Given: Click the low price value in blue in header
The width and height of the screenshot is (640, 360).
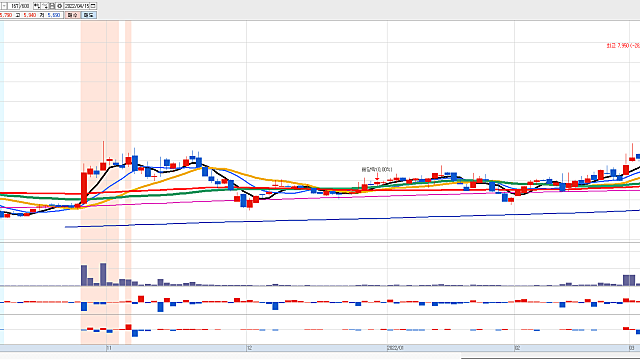Looking at the screenshot, I should pyautogui.click(x=53, y=15).
